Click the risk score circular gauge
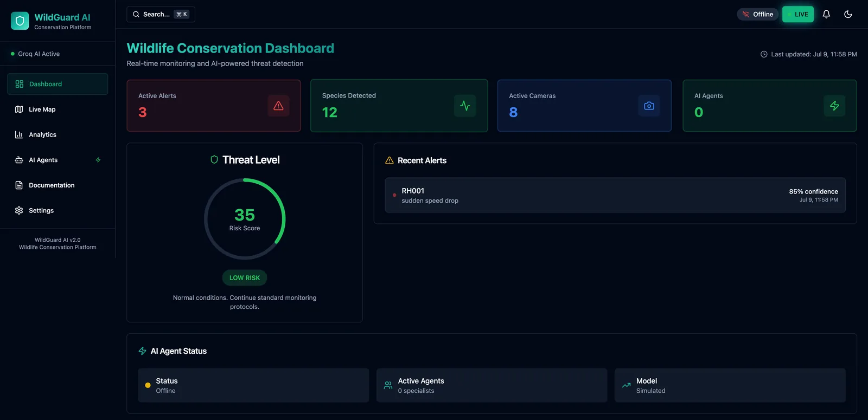868x420 pixels. pyautogui.click(x=245, y=219)
